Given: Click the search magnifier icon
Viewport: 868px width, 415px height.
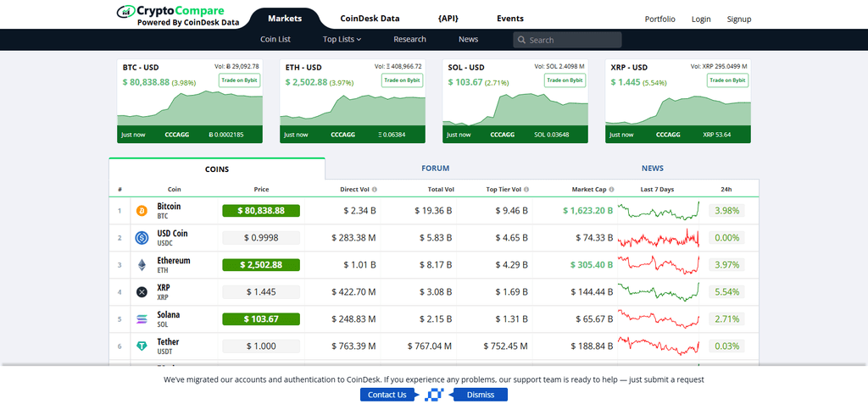Looking at the screenshot, I should click(x=521, y=40).
